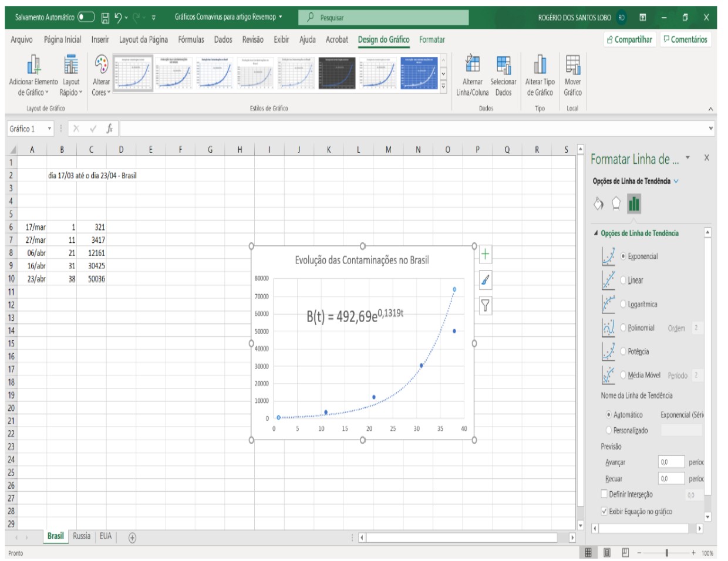The width and height of the screenshot is (728, 561).
Task: Click user account avatar RD
Action: (621, 18)
